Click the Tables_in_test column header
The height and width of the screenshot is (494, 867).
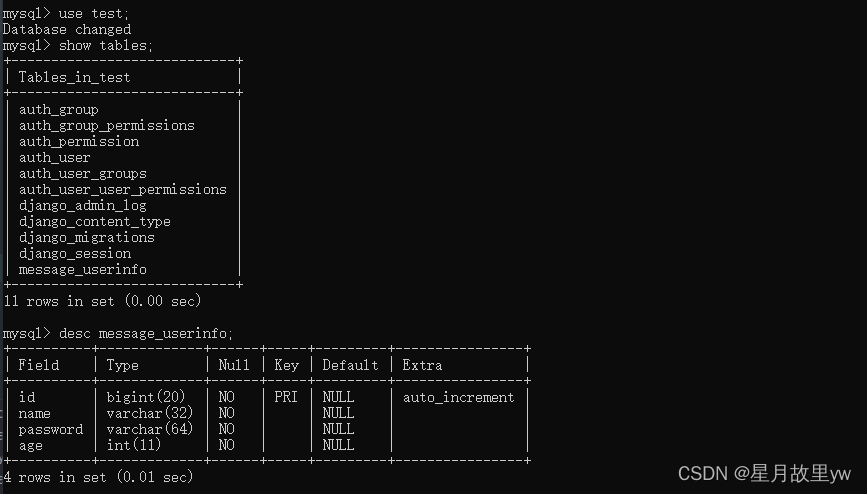tap(74, 77)
